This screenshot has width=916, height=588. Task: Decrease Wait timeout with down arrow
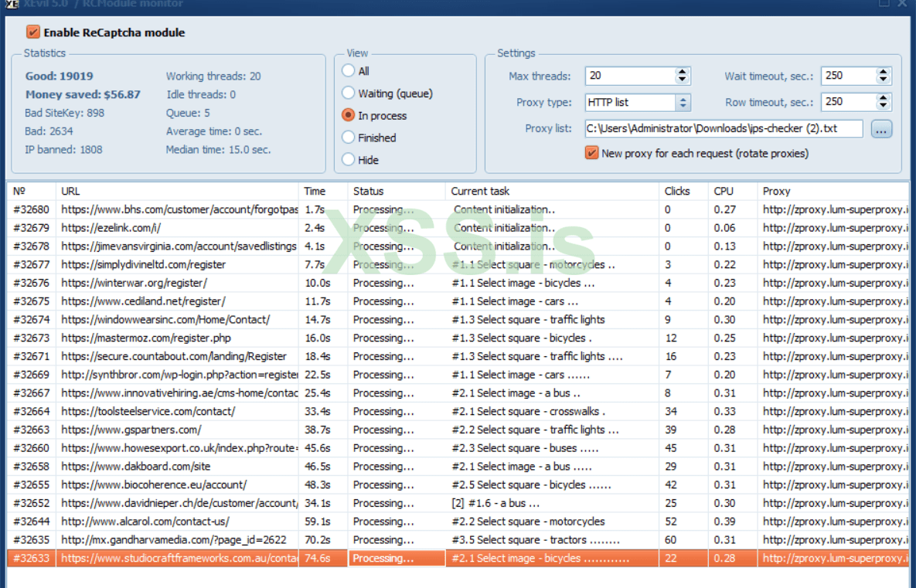tap(884, 80)
